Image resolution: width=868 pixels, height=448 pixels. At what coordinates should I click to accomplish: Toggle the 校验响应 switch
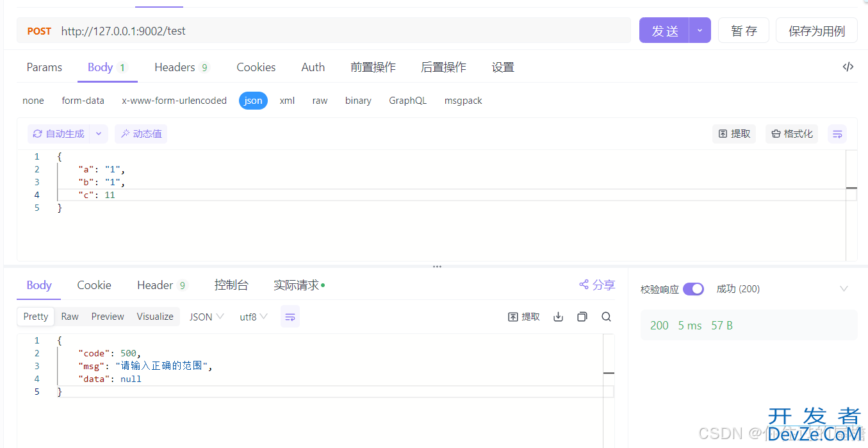click(x=693, y=289)
